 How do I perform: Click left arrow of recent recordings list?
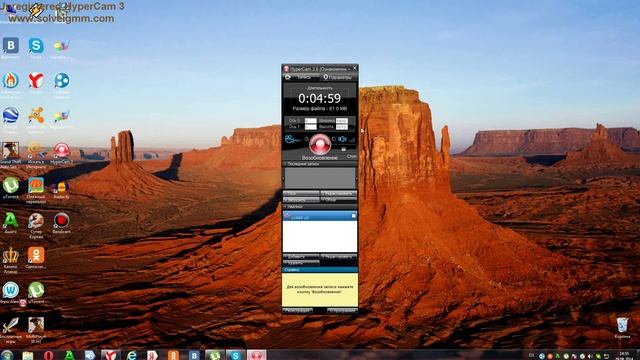(284, 178)
